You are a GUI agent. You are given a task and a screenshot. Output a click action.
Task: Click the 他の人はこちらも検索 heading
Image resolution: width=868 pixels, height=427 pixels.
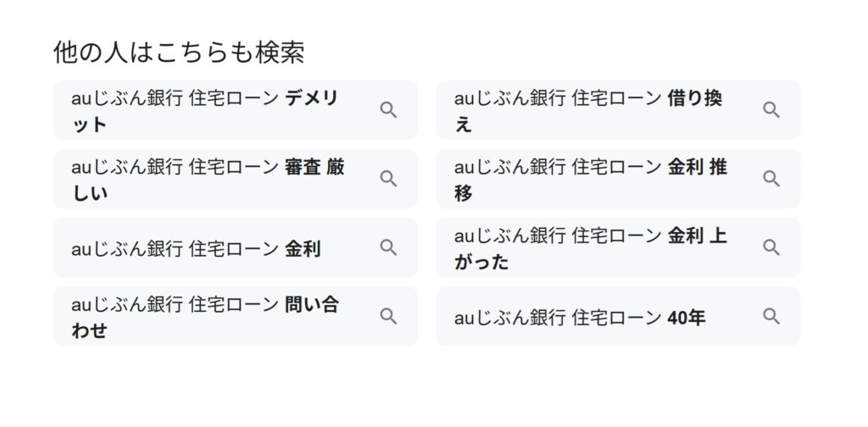point(179,53)
